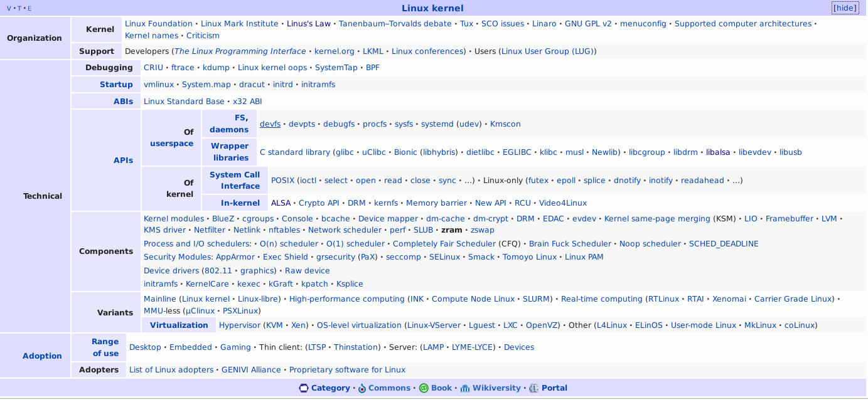Screen dimensions: 868x400
Task: Open the T (talk) link
Action: click(19, 9)
